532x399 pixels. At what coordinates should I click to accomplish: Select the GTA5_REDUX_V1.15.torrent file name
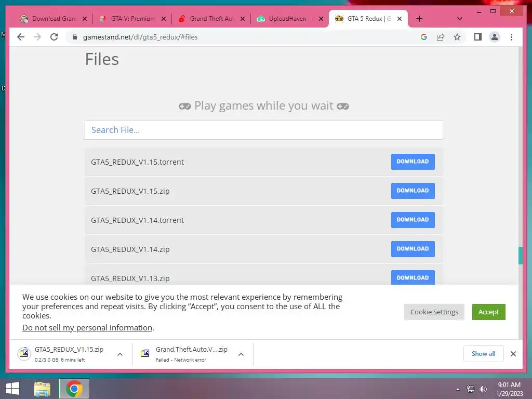coord(137,162)
